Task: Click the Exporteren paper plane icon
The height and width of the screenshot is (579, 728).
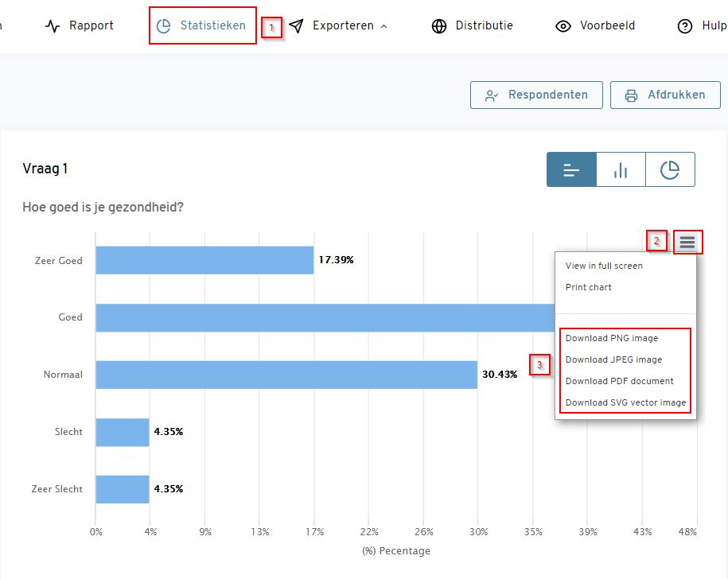Action: 296,25
